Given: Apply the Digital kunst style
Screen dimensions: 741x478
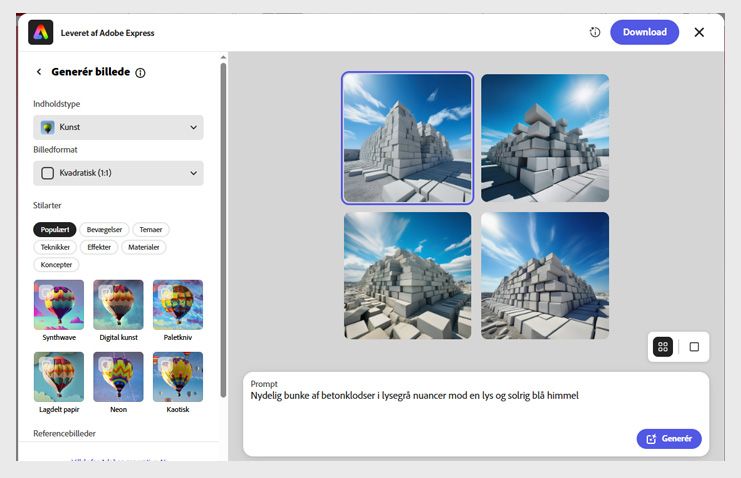Looking at the screenshot, I should [118, 305].
